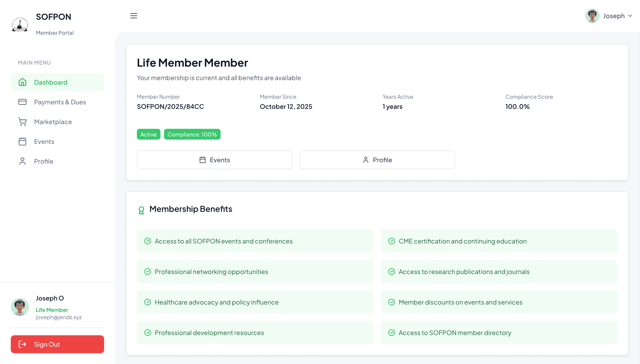The width and height of the screenshot is (640, 364).
Task: Click the Active status badge
Action: tap(149, 134)
